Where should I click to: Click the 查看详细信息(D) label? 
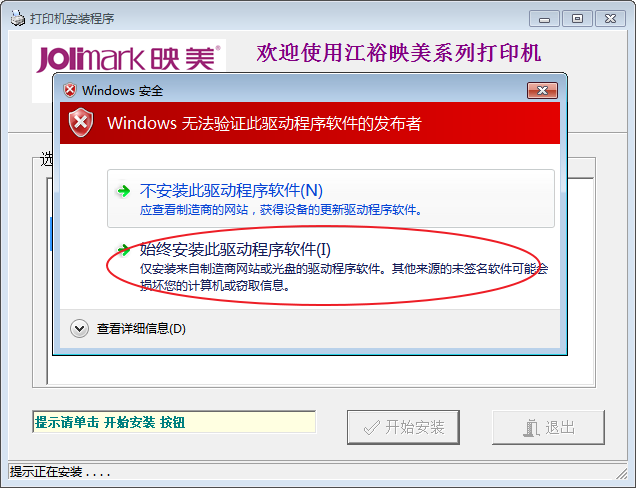(x=141, y=329)
